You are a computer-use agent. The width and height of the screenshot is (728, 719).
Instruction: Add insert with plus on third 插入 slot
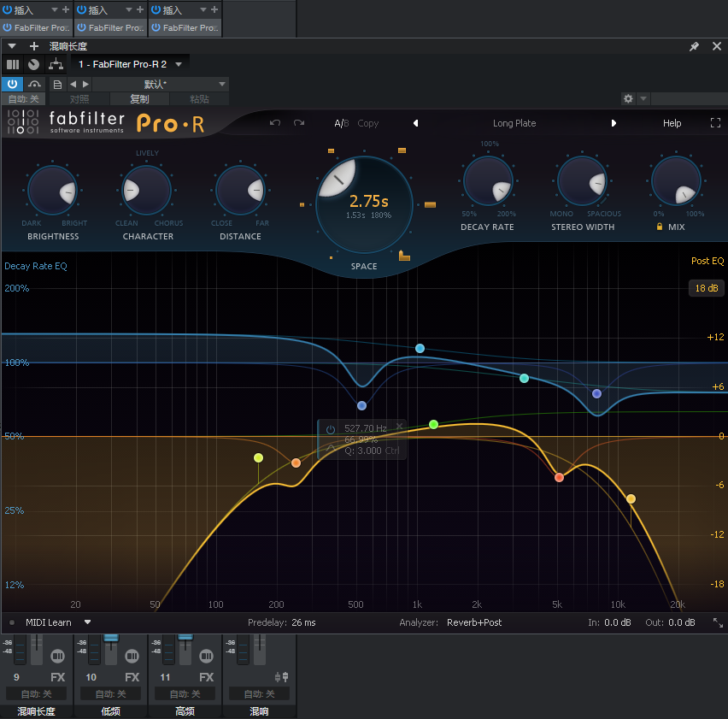click(214, 9)
